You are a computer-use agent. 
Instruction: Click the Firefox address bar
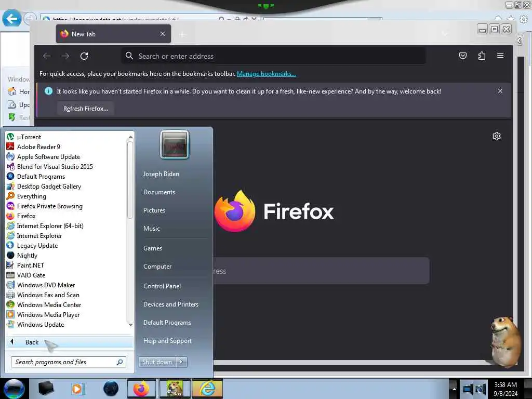[x=273, y=56]
